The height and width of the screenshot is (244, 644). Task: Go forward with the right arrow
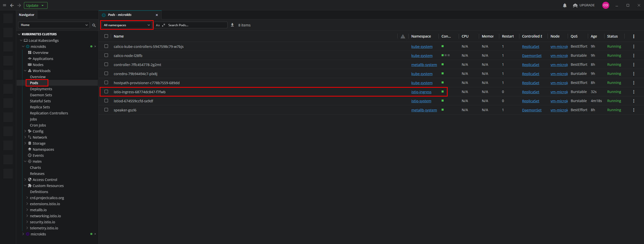(x=19, y=5)
